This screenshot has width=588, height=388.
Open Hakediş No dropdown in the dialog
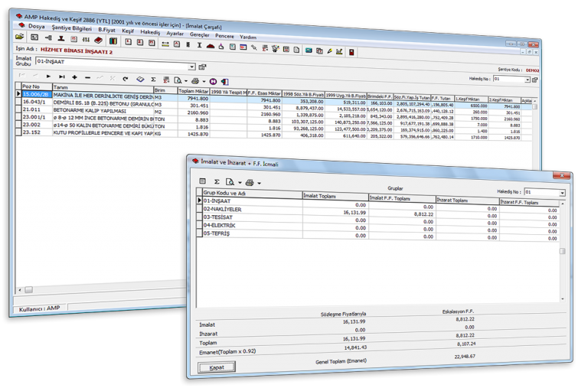tap(563, 193)
